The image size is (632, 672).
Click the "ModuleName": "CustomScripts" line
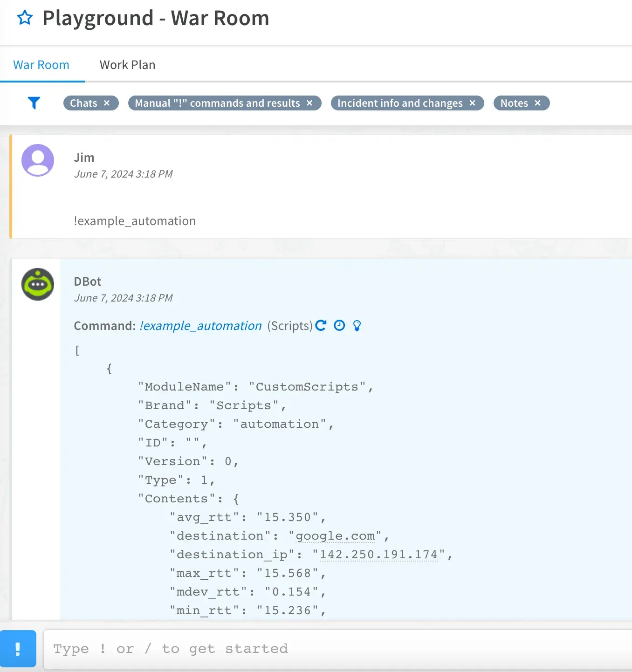coord(255,387)
